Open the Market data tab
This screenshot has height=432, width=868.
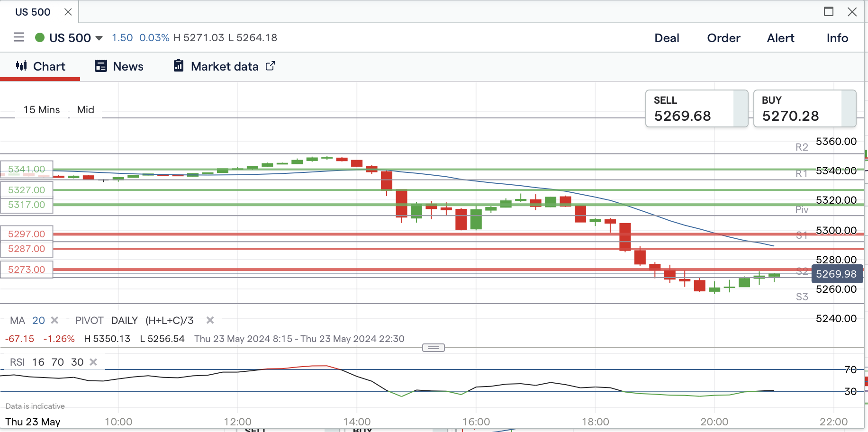(x=224, y=66)
